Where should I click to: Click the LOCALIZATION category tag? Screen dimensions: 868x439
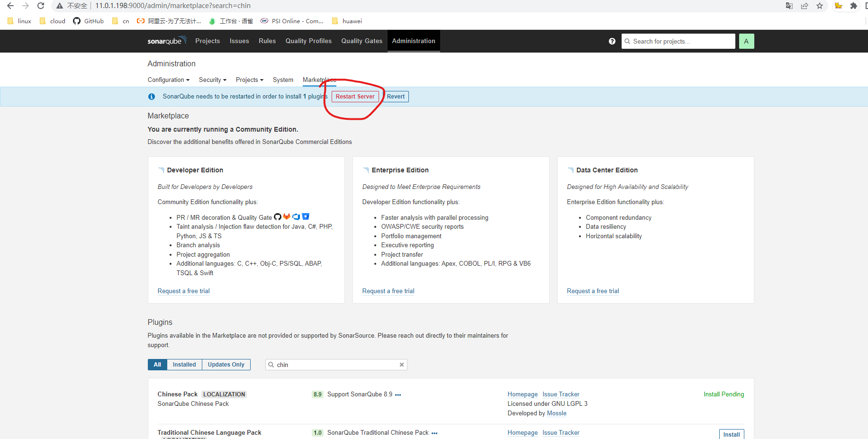[x=224, y=394]
